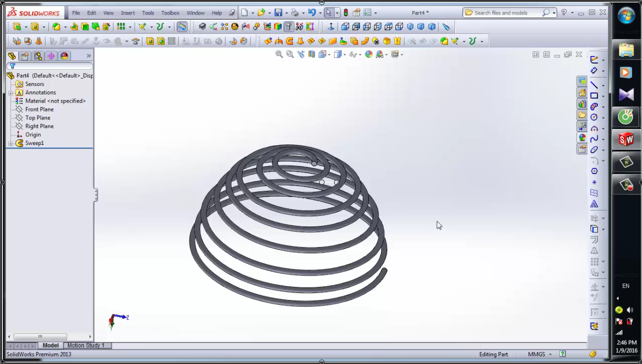The image size is (642, 364).
Task: Click the Search files and models field
Action: (507, 12)
